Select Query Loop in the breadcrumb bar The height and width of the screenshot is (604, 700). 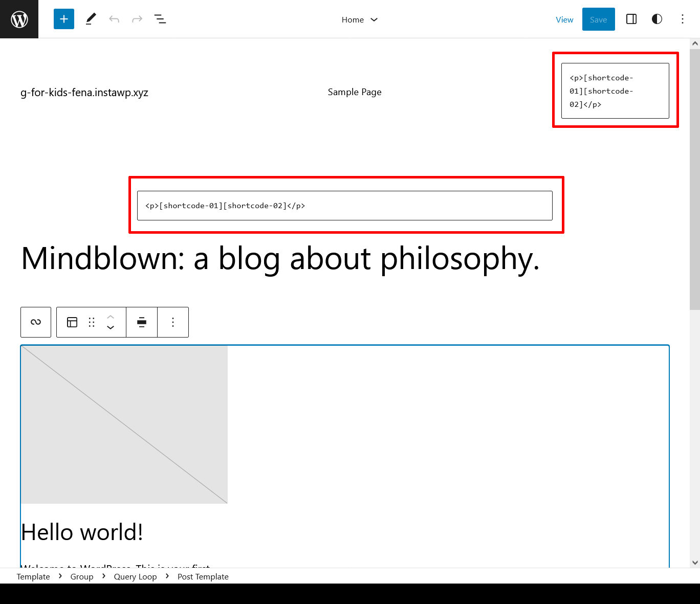point(135,576)
